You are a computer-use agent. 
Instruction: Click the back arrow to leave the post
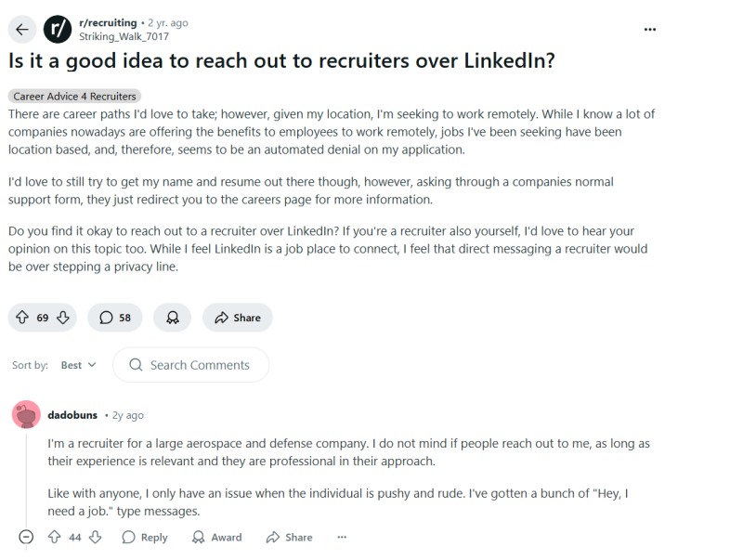coord(21,29)
